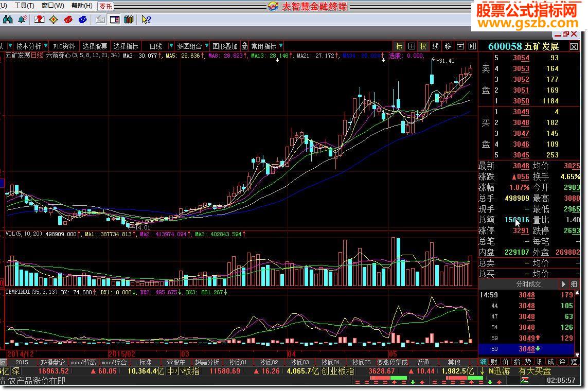Open the 工具(T) menu
The height and width of the screenshot is (391, 588).
click(x=24, y=6)
